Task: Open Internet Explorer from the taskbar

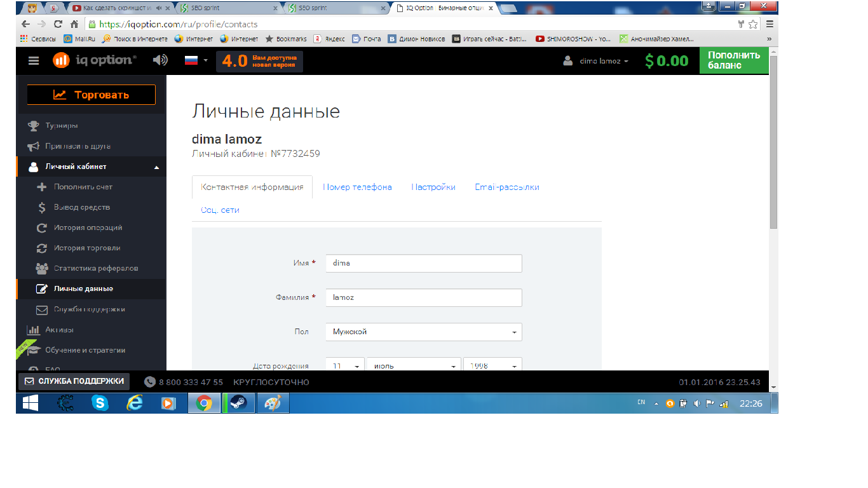Action: 134,403
